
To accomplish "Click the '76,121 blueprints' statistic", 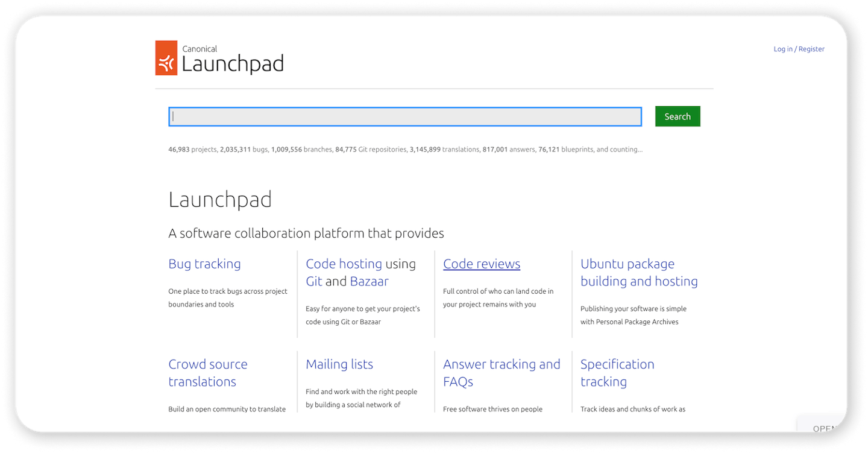I will coord(565,150).
